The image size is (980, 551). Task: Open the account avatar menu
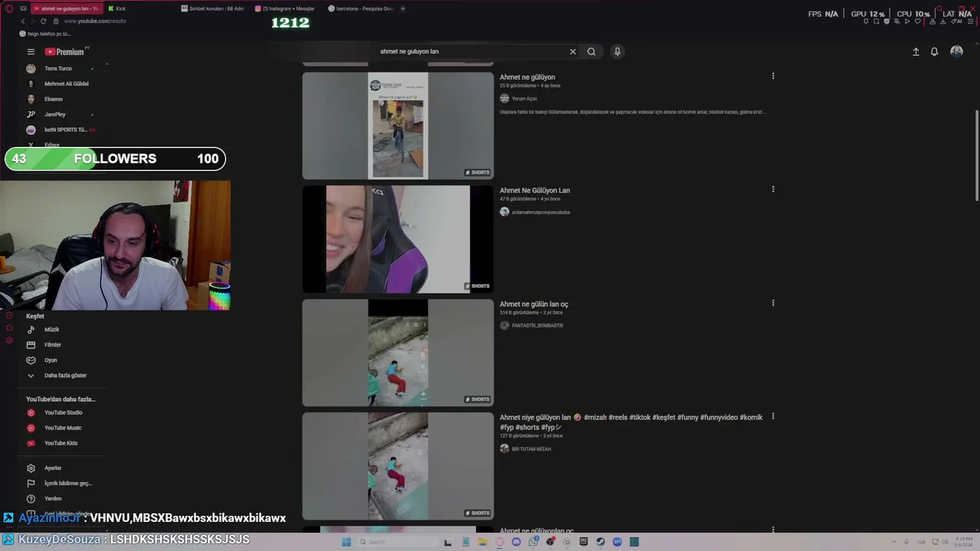tap(956, 51)
